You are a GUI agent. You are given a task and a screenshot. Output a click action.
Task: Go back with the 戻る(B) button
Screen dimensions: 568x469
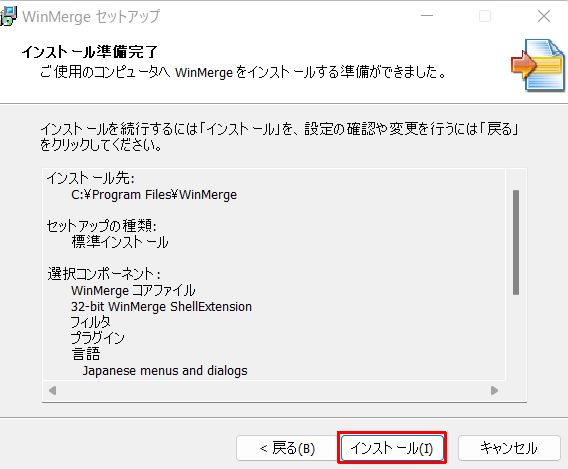(x=287, y=448)
